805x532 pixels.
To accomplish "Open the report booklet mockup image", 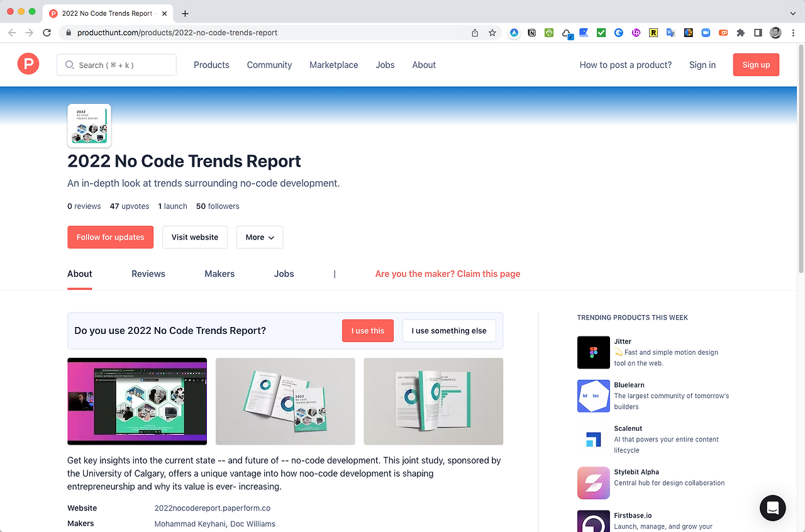I will tap(286, 401).
